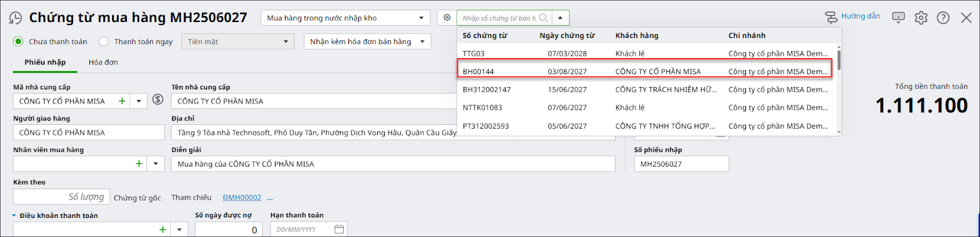
Task: Click the Hạn thanh toán date field
Action: (x=309, y=230)
